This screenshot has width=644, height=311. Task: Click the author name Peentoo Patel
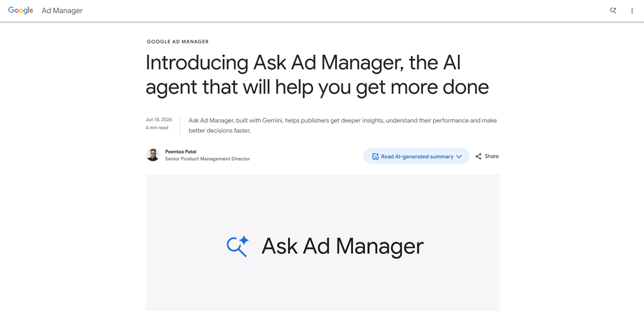pyautogui.click(x=181, y=151)
